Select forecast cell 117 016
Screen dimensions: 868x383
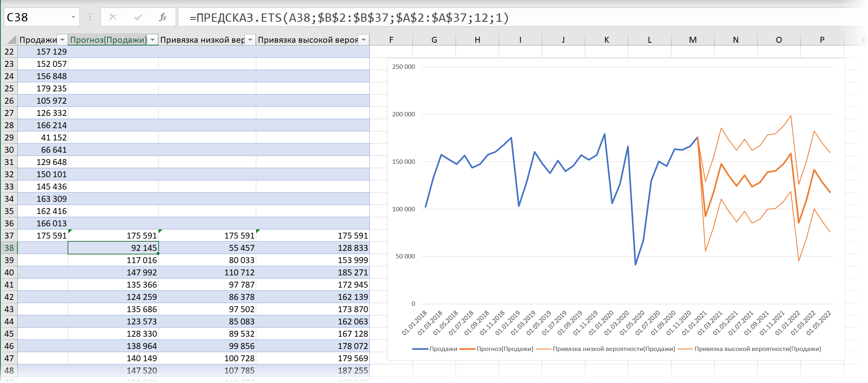[x=113, y=260]
